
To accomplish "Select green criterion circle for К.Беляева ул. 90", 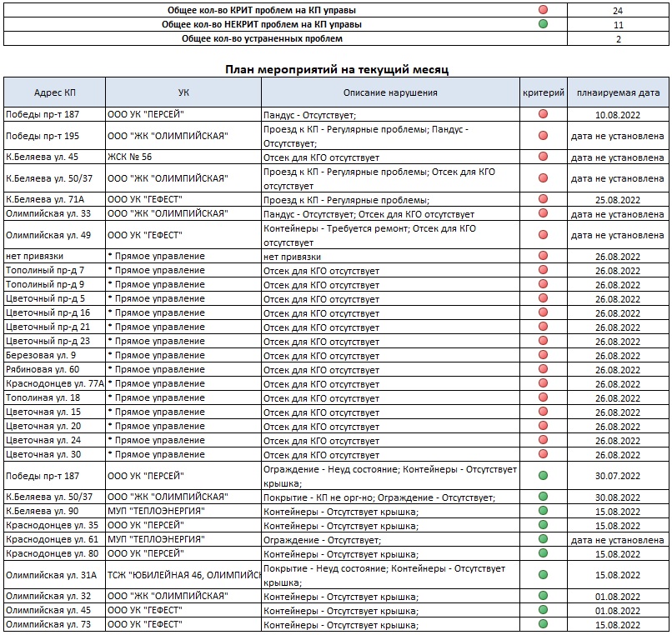I will coord(544,512).
